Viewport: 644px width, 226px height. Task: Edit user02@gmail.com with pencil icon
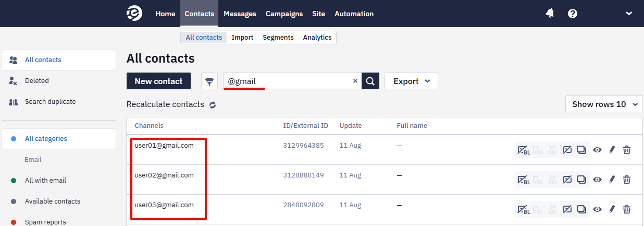(612, 180)
